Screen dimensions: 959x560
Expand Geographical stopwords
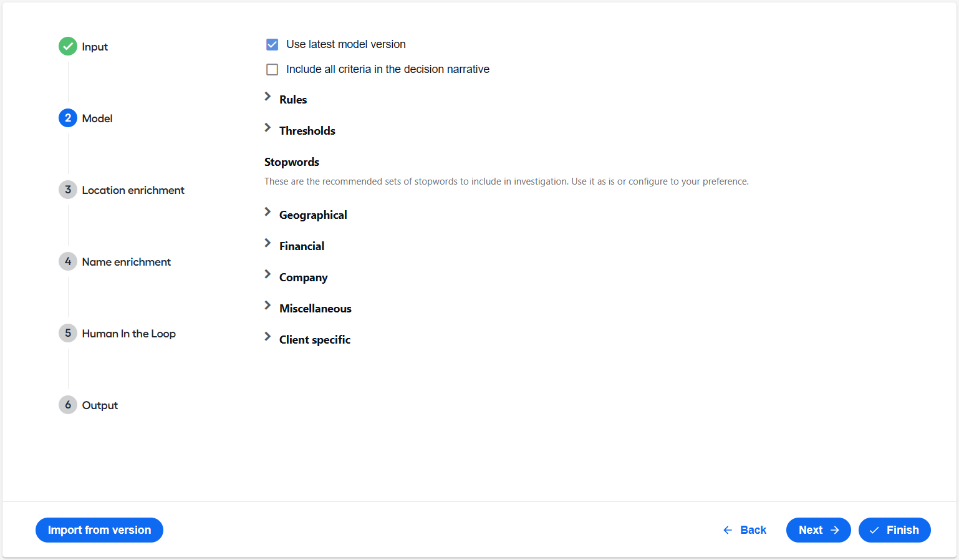coord(267,212)
